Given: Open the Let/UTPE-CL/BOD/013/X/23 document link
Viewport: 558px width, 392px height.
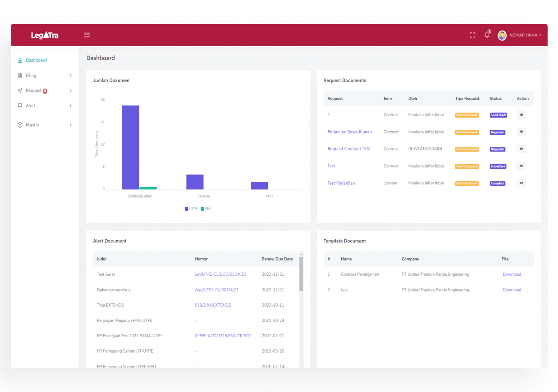Looking at the screenshot, I should (x=220, y=274).
